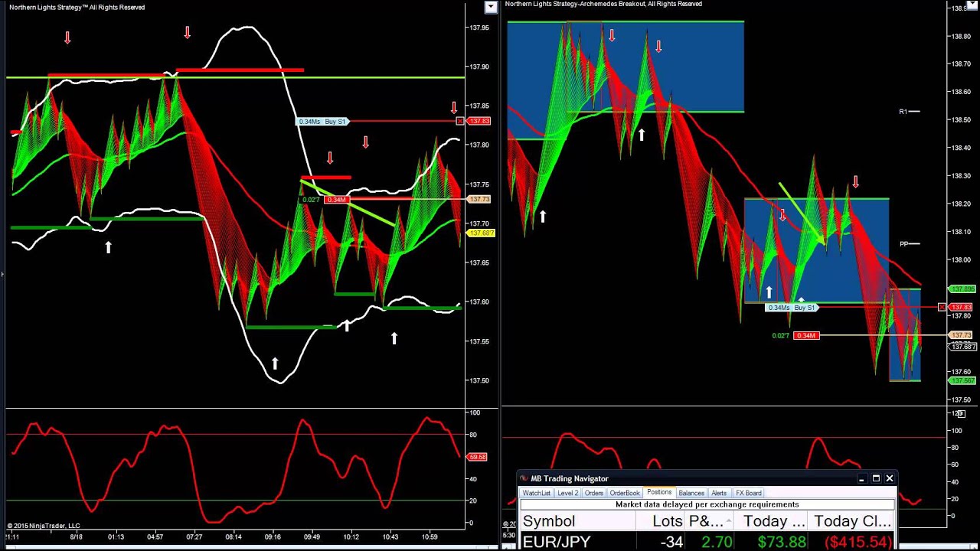Sort by the Symbol column header

coord(578,521)
